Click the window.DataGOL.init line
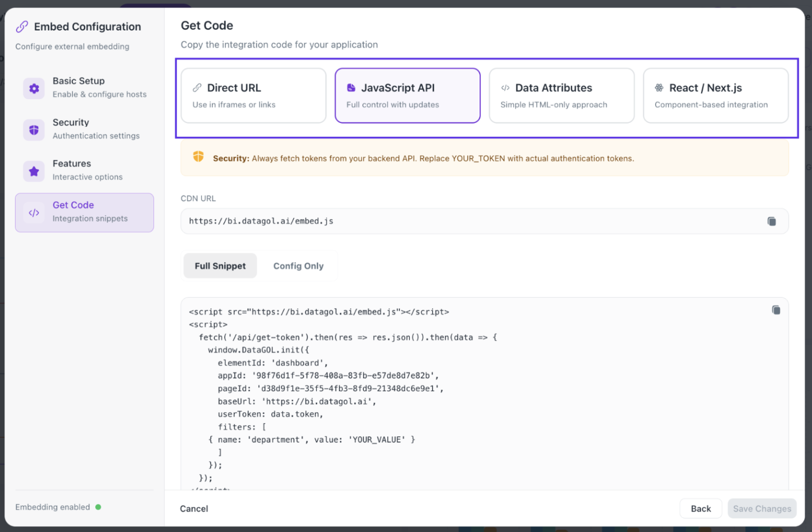 pos(259,350)
